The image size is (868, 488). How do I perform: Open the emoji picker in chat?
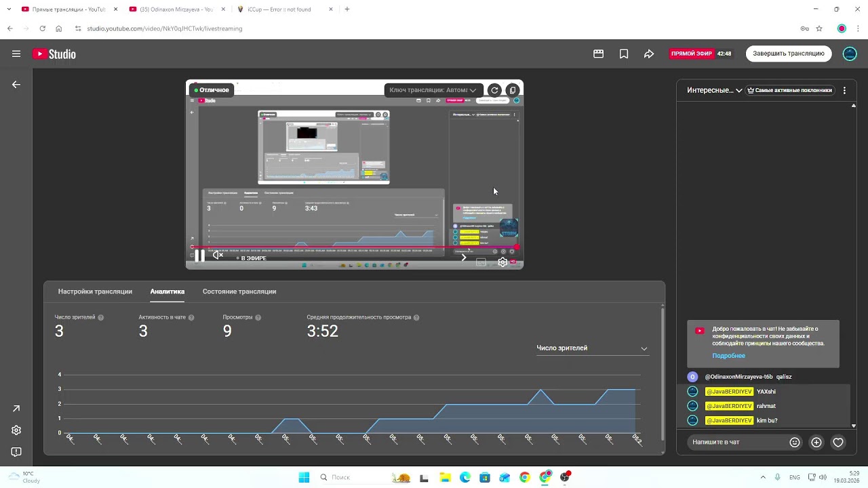[x=795, y=442]
